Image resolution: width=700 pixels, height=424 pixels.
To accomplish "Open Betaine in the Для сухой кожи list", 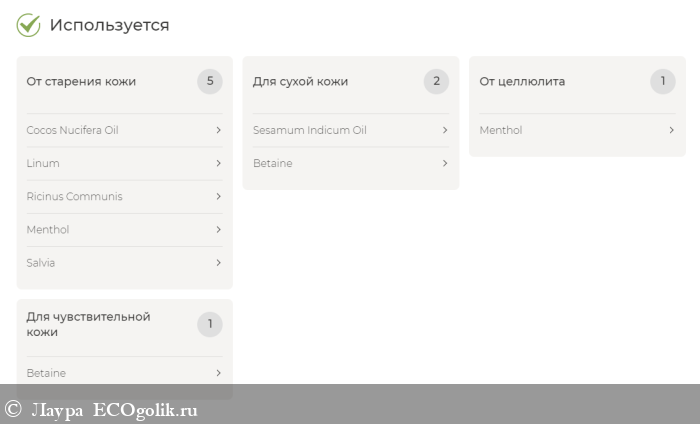I will (x=273, y=163).
